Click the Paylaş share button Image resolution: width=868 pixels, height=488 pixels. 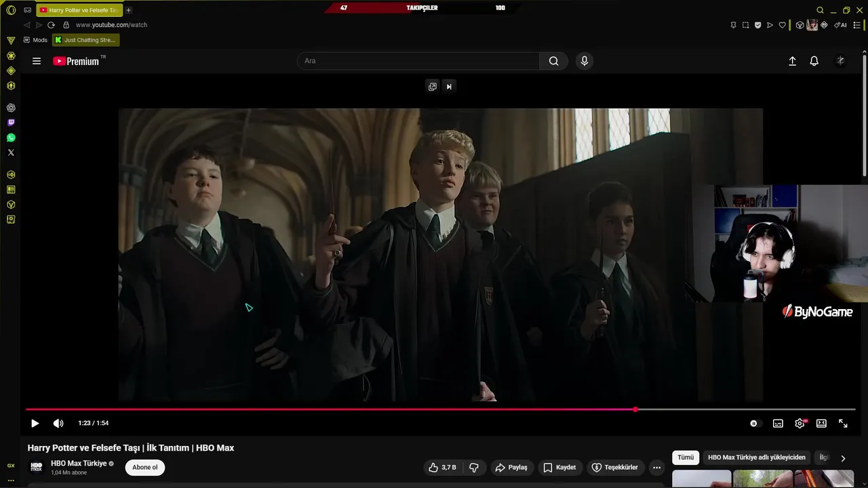click(511, 468)
